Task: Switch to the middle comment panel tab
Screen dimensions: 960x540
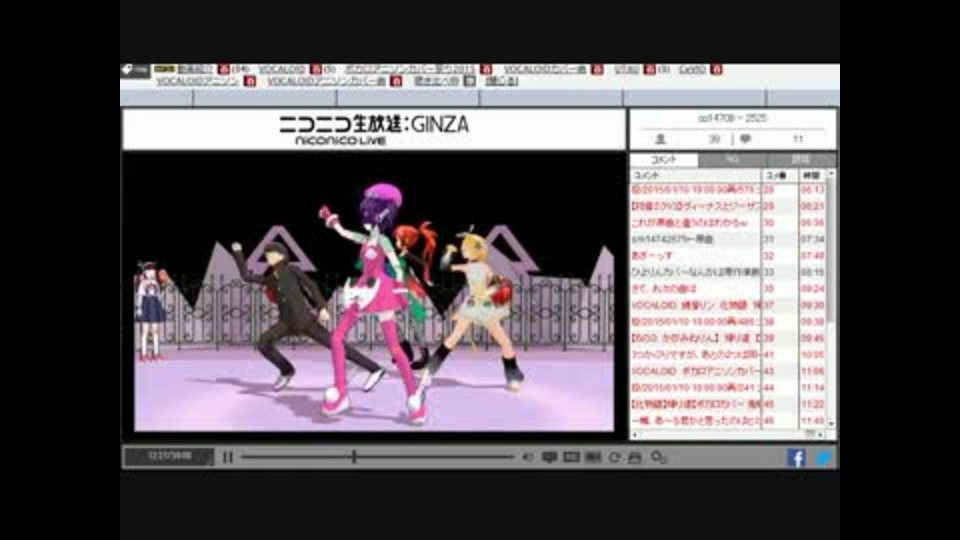Action: pyautogui.click(x=732, y=160)
